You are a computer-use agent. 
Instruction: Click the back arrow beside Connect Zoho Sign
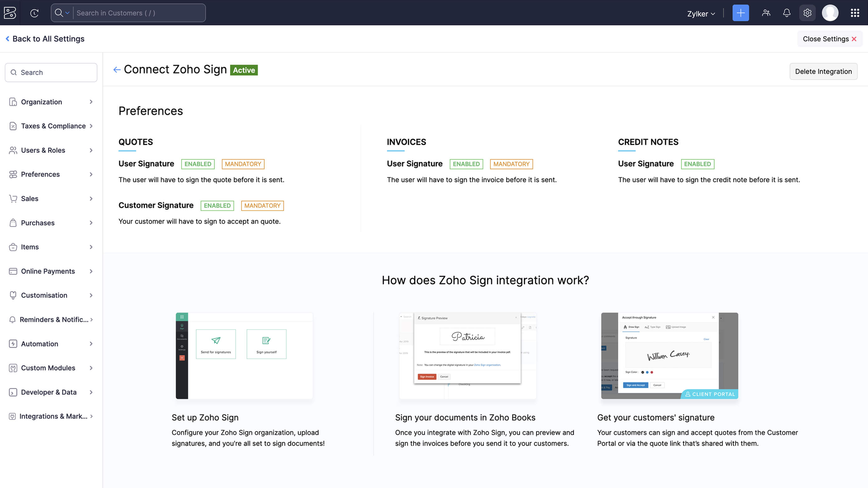(x=117, y=70)
